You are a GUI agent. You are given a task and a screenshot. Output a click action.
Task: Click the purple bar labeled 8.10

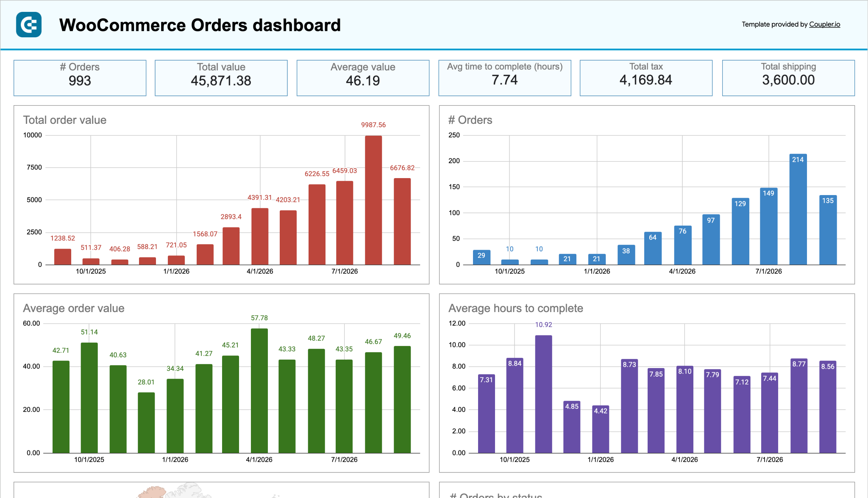click(x=685, y=409)
